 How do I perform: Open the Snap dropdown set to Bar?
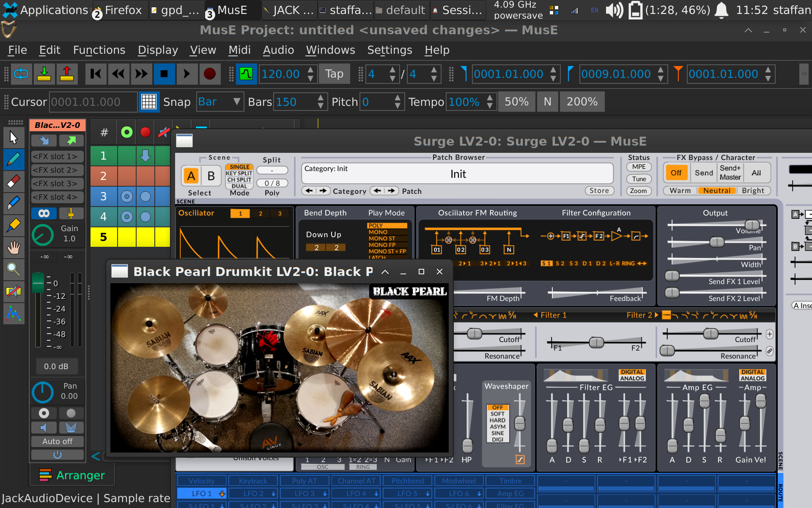220,102
